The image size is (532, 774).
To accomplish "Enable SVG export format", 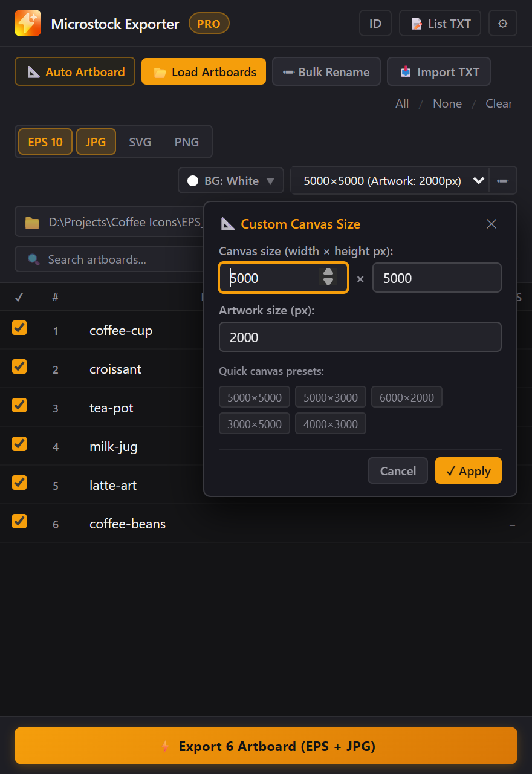I will coord(140,142).
